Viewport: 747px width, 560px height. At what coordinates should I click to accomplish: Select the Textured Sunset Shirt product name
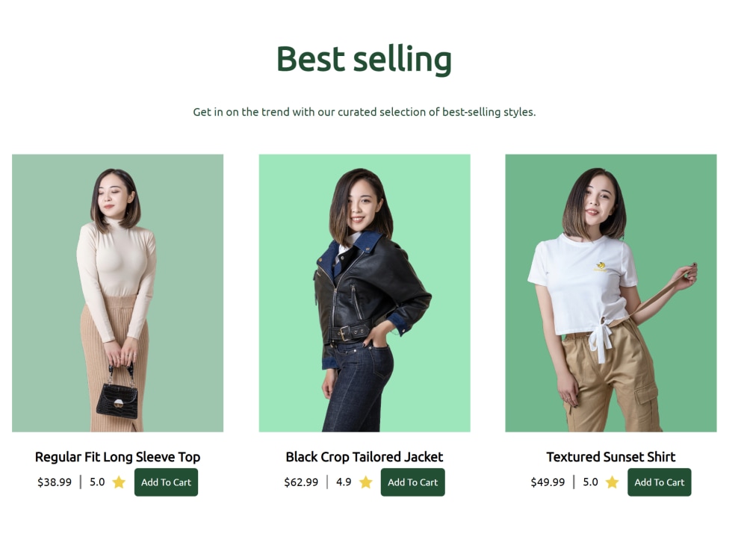[610, 456]
